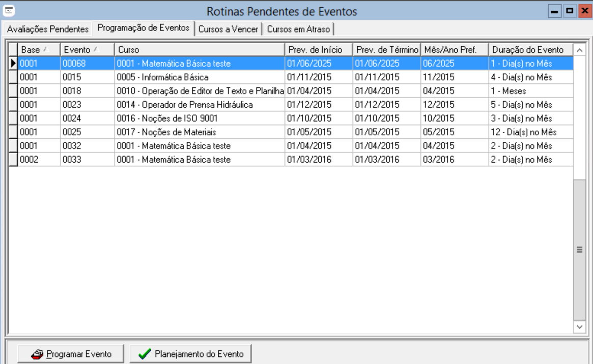Click the vertical scrollbar thumb
Screen dimensions: 593x364
pyautogui.click(x=579, y=249)
